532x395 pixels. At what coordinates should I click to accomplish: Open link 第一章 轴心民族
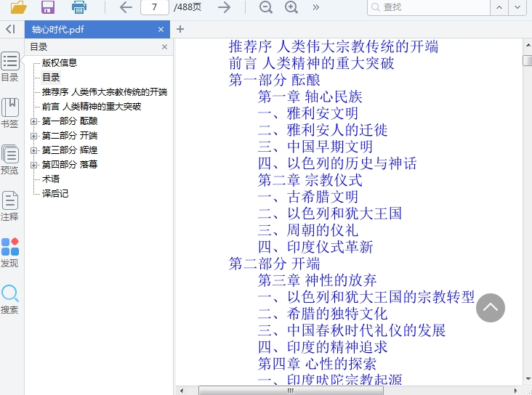[310, 97]
